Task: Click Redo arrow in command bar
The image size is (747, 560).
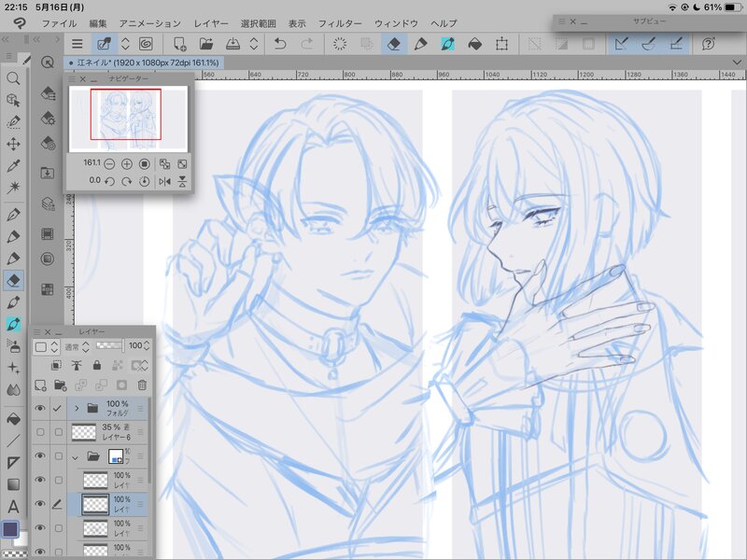Action: click(x=307, y=44)
